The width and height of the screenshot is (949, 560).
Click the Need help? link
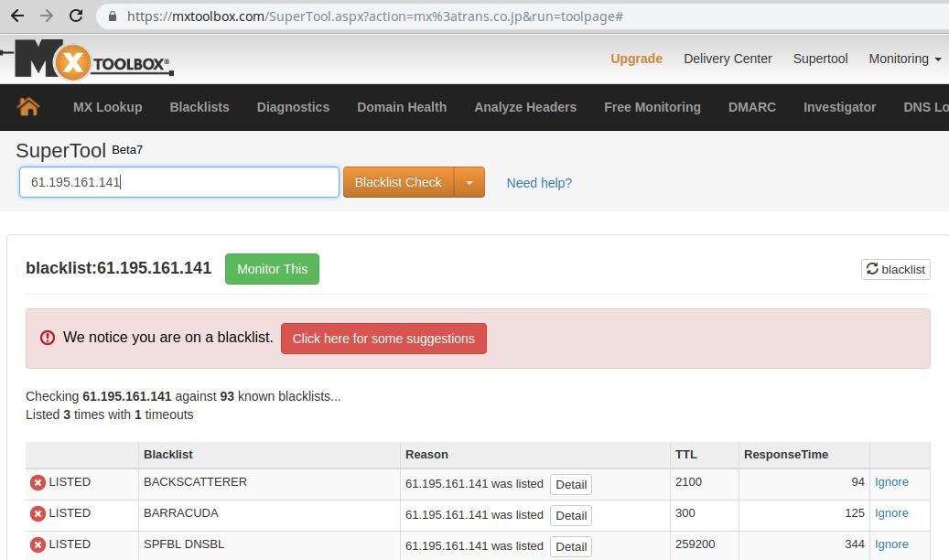[539, 183]
